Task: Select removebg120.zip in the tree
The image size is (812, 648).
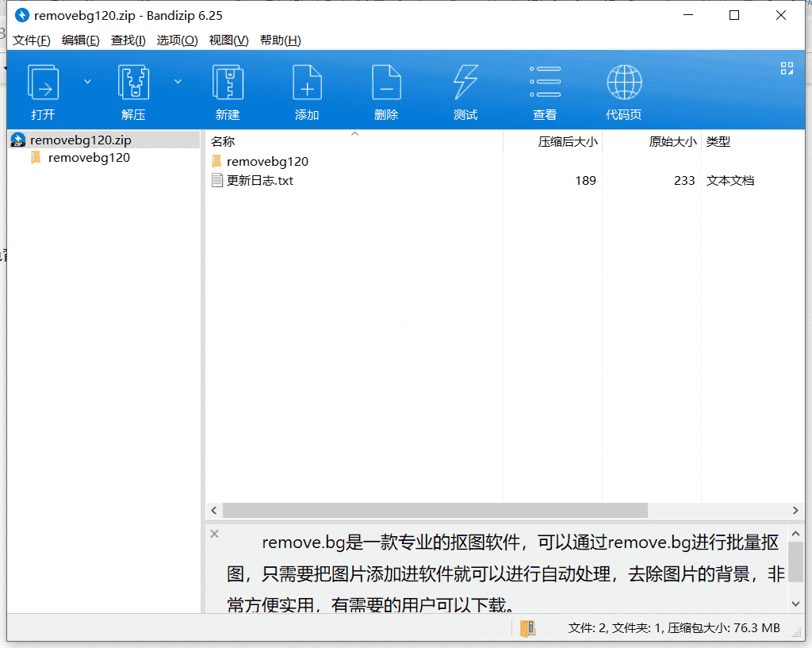Action: pyautogui.click(x=81, y=140)
